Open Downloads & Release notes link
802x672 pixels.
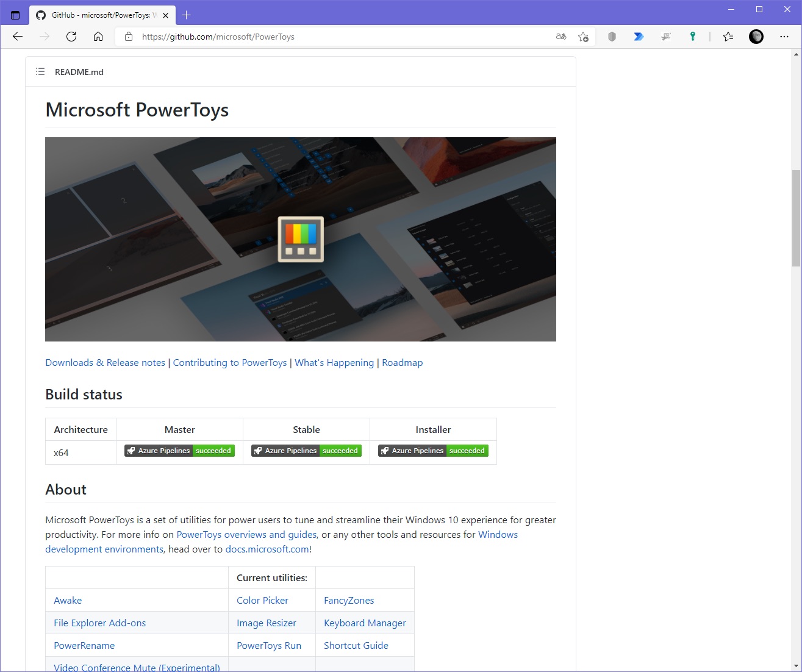tap(105, 362)
